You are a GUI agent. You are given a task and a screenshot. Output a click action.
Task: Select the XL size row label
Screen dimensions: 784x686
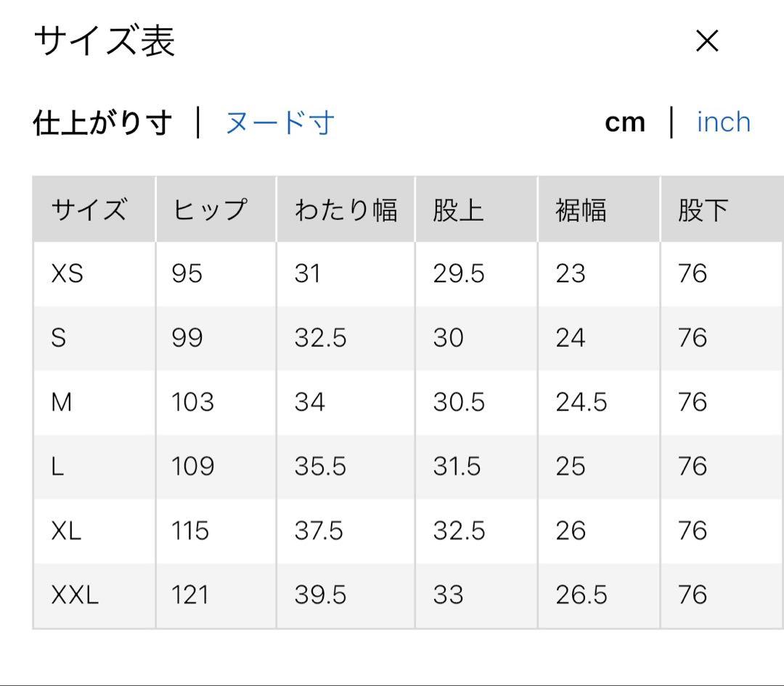tap(66, 531)
